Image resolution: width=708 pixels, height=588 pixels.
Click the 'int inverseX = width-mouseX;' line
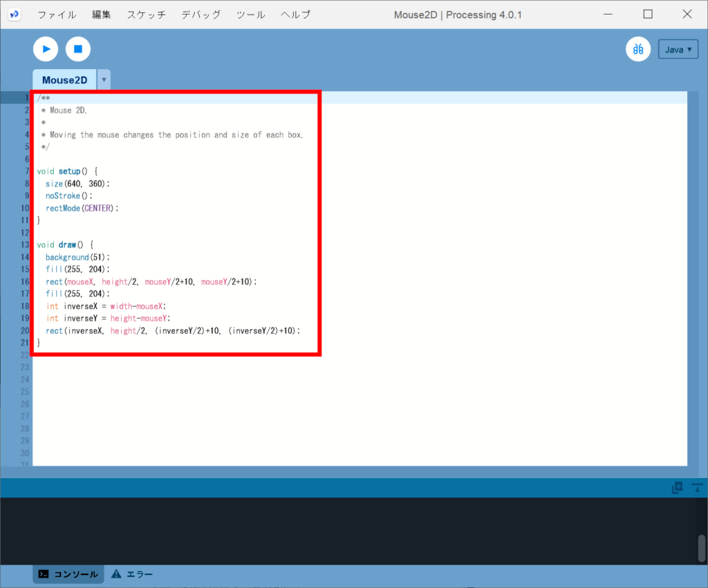click(106, 306)
